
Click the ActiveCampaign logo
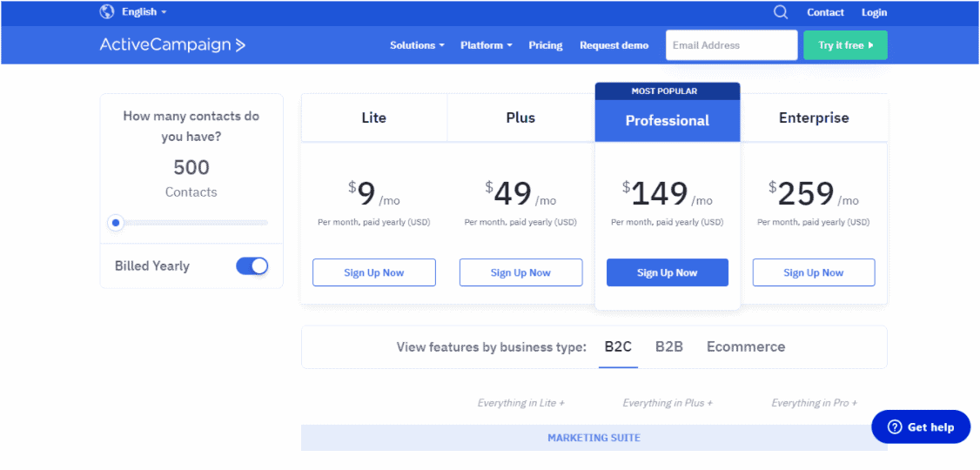(172, 45)
